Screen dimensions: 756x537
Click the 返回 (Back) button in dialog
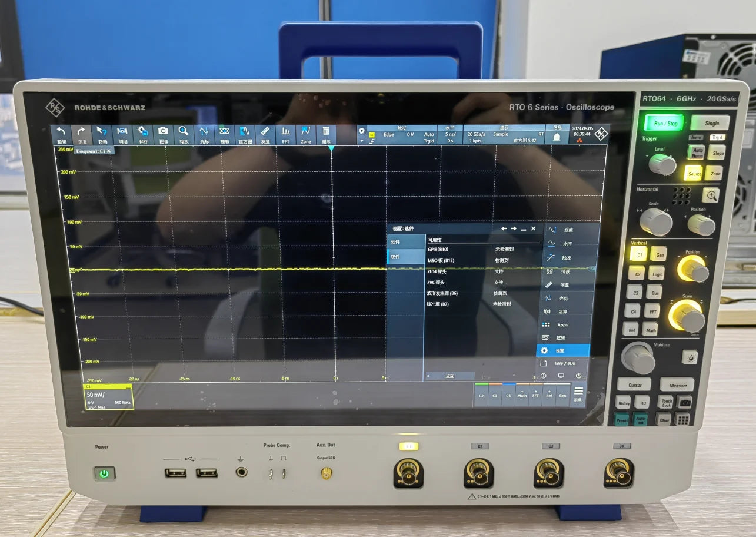coord(450,376)
